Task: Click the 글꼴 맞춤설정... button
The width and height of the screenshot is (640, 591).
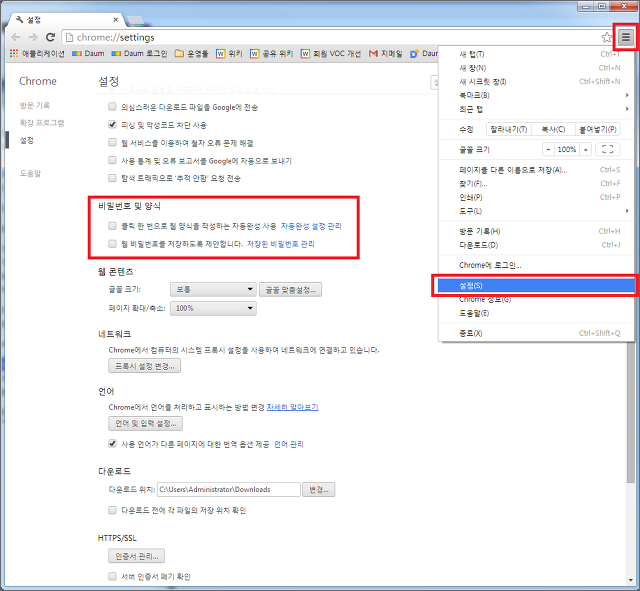Action: point(290,290)
